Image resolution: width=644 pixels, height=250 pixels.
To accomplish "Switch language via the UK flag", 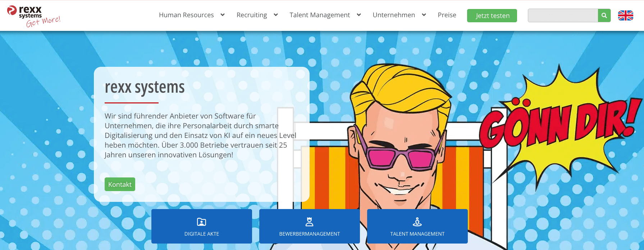I will pyautogui.click(x=625, y=15).
